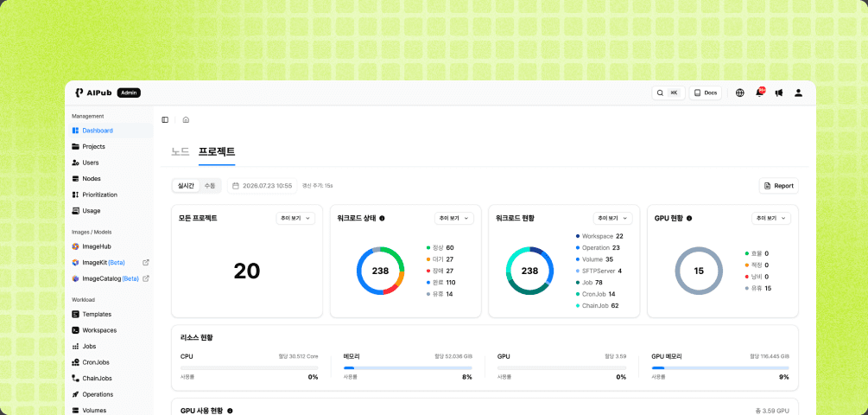The height and width of the screenshot is (415, 868).
Task: Open the language globe icon
Action: pos(740,93)
